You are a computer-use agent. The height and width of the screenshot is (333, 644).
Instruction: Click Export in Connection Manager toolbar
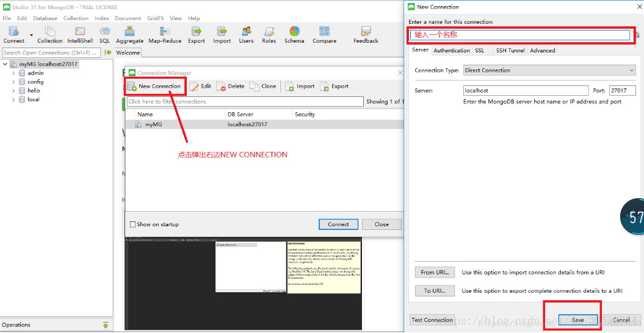(335, 86)
